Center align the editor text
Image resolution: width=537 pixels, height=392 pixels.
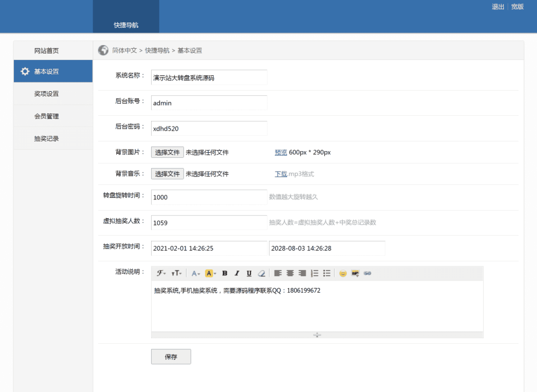[290, 273]
